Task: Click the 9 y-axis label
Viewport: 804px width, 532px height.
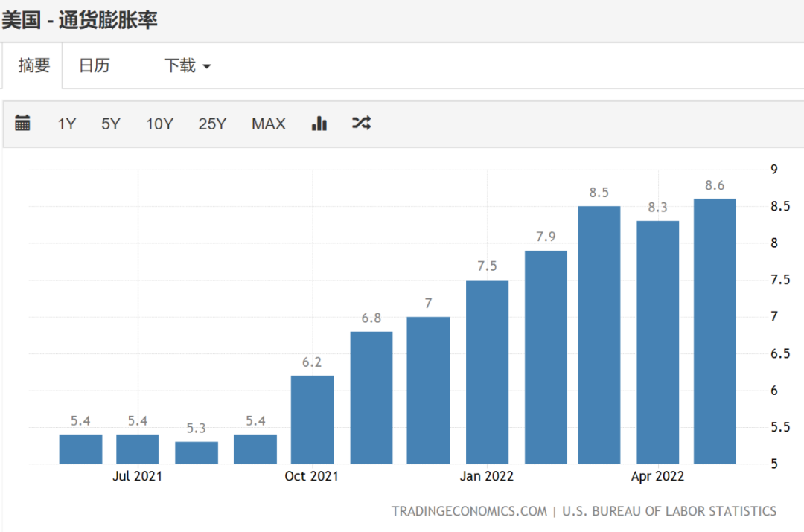Action: [773, 169]
